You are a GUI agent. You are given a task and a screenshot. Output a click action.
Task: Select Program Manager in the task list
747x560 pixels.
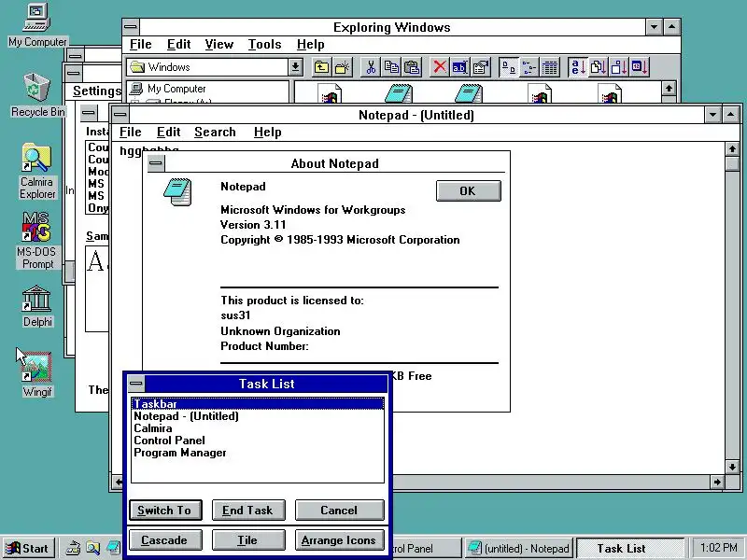point(258,453)
